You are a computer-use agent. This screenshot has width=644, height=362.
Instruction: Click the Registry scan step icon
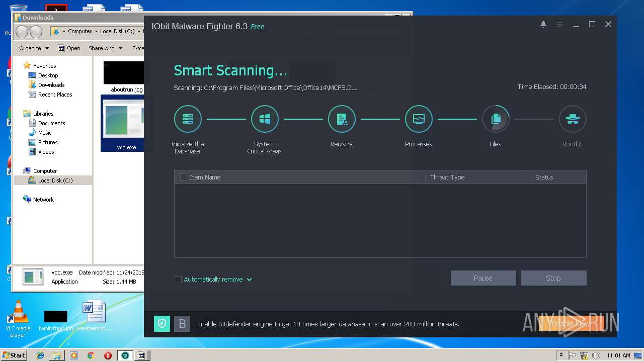342,119
